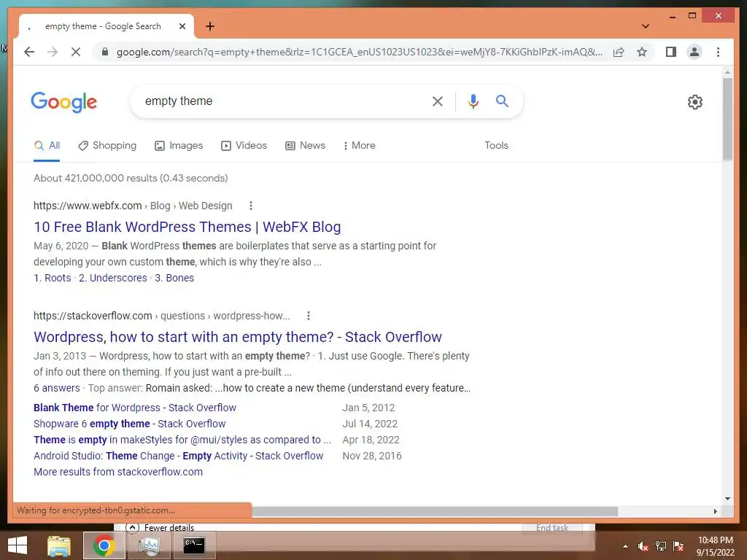The height and width of the screenshot is (560, 747).
Task: Open the tab search dropdown arrow
Action: click(645, 26)
